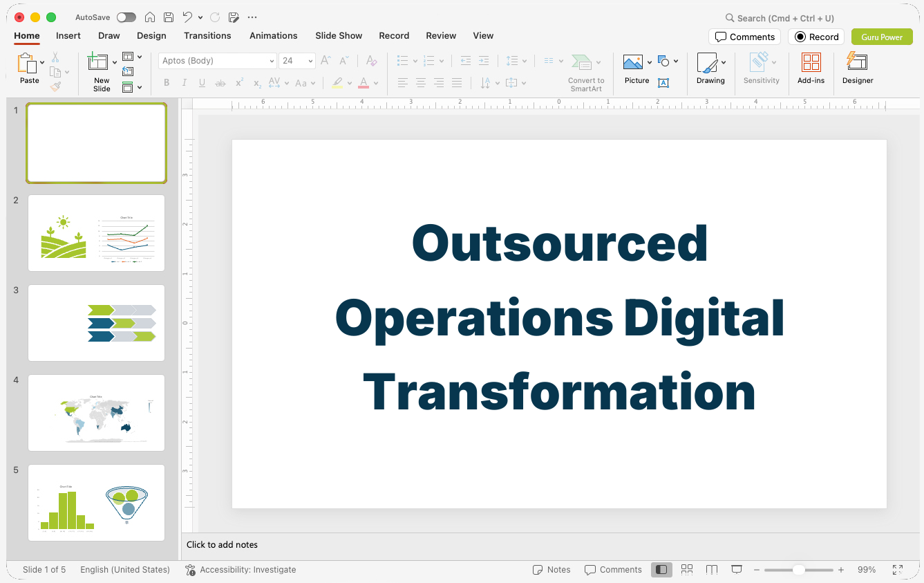This screenshot has width=924, height=583.
Task: Open the more options ellipsis in the title bar
Action: [x=252, y=17]
